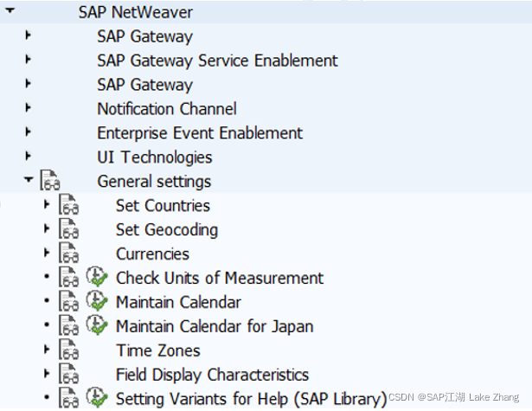
Task: Select the SAP NetWeaver tree label
Action: pyautogui.click(x=136, y=13)
